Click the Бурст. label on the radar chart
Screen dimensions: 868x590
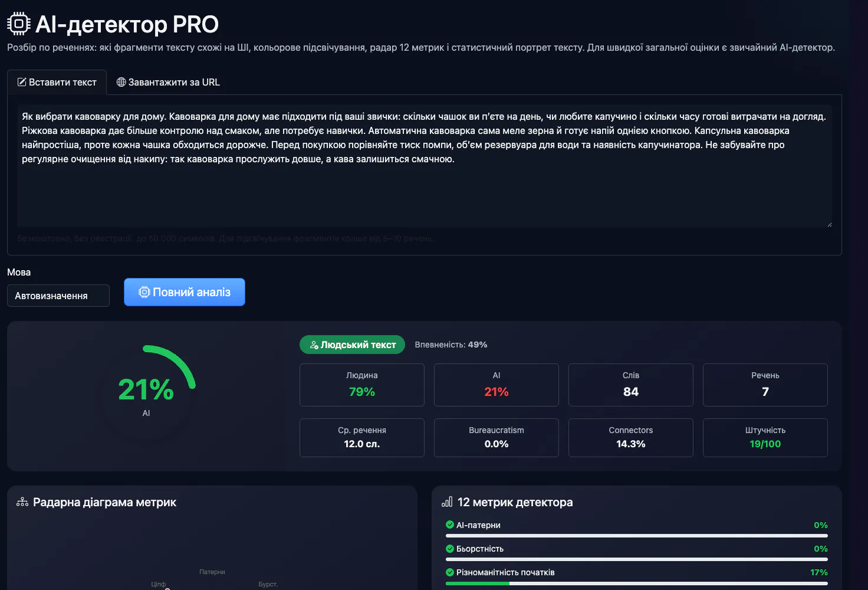coord(268,584)
